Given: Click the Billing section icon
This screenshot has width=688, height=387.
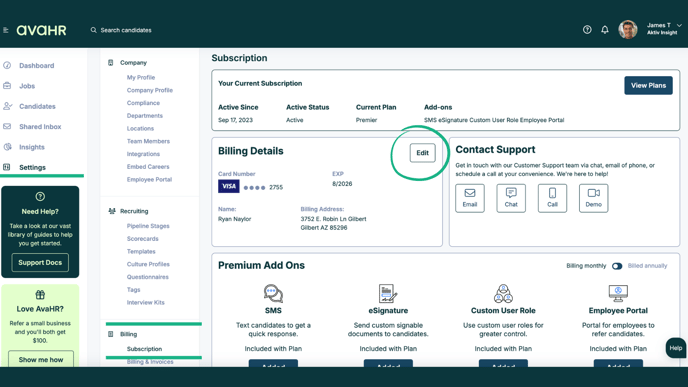Looking at the screenshot, I should 111,334.
